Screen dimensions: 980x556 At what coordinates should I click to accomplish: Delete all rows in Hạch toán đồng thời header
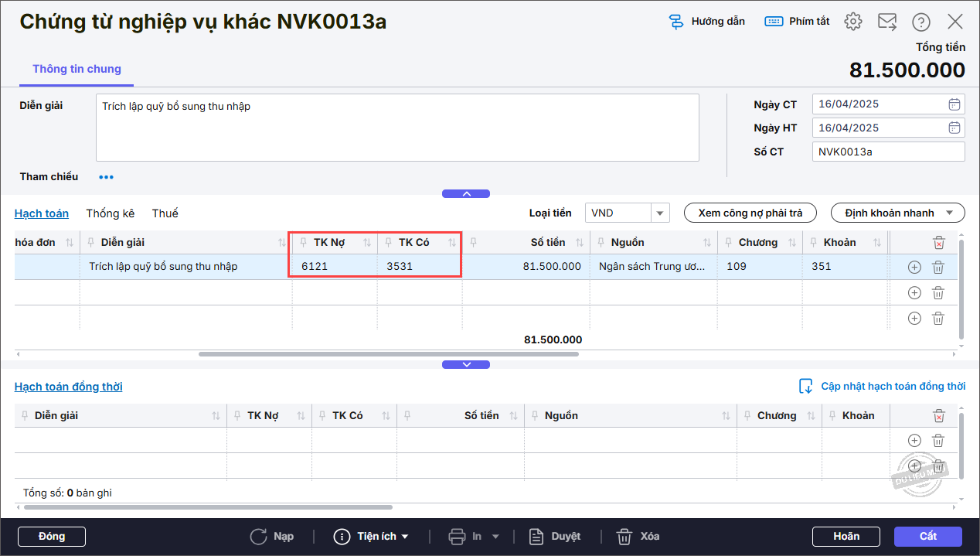tap(938, 416)
